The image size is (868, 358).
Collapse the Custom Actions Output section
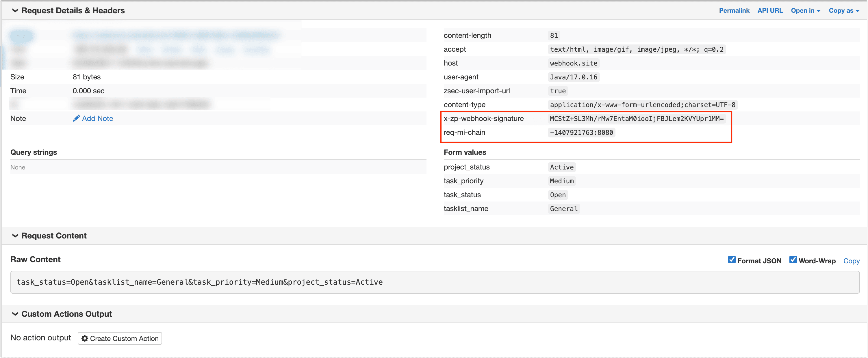[15, 314]
